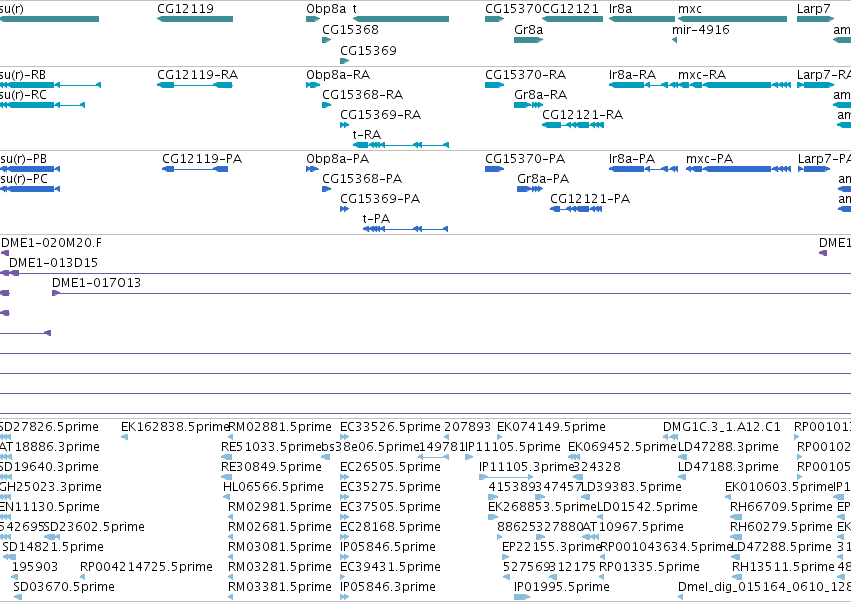This screenshot has width=851, height=602.
Task: Click the CG15369-RA transcript
Action: [x=344, y=125]
